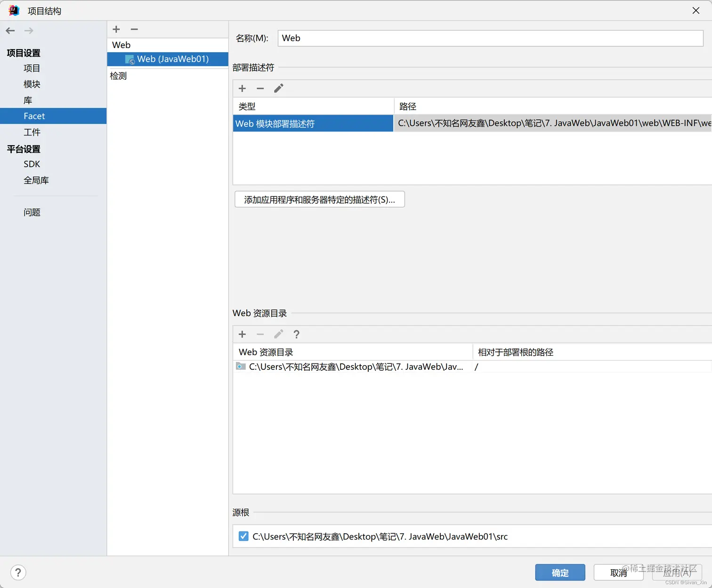Remove selected facet with minus icon
Viewport: 712px width, 588px height.
pos(134,29)
